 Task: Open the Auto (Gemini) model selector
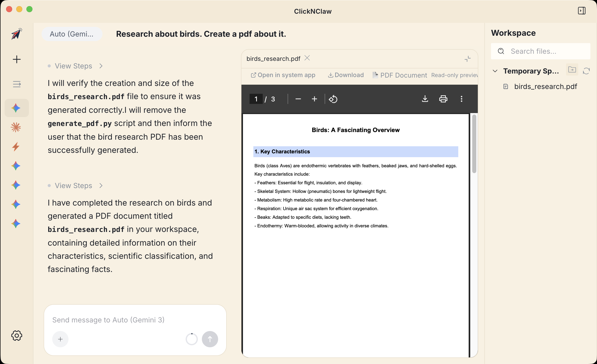(x=72, y=34)
